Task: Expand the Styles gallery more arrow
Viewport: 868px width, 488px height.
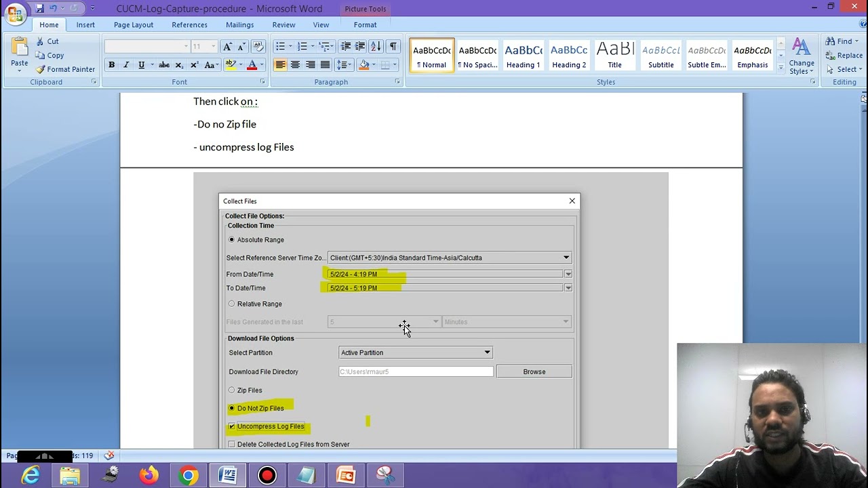Action: [781, 68]
